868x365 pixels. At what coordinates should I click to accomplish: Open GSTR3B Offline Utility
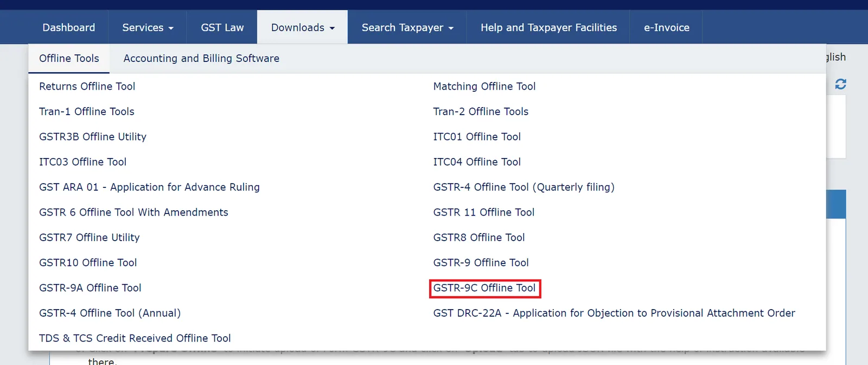click(x=93, y=137)
